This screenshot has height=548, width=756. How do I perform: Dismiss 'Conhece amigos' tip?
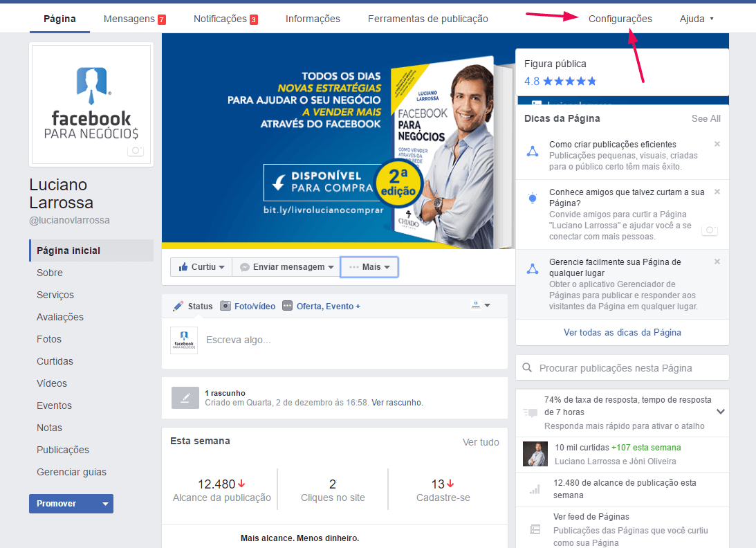(717, 192)
